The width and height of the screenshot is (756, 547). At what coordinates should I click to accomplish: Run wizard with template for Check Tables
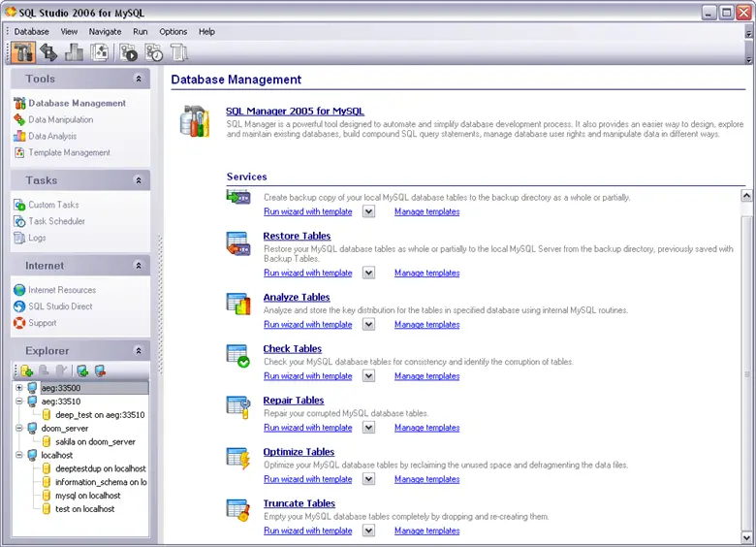(307, 376)
